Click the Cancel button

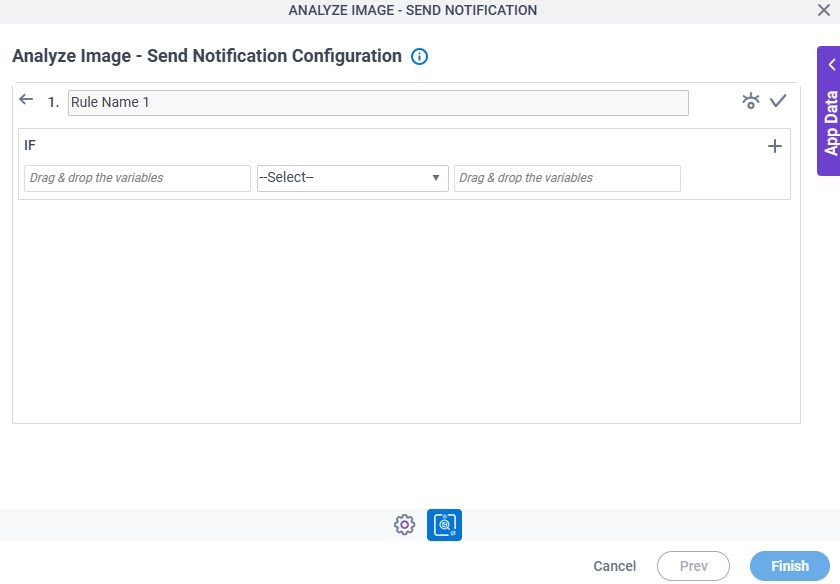tap(614, 566)
